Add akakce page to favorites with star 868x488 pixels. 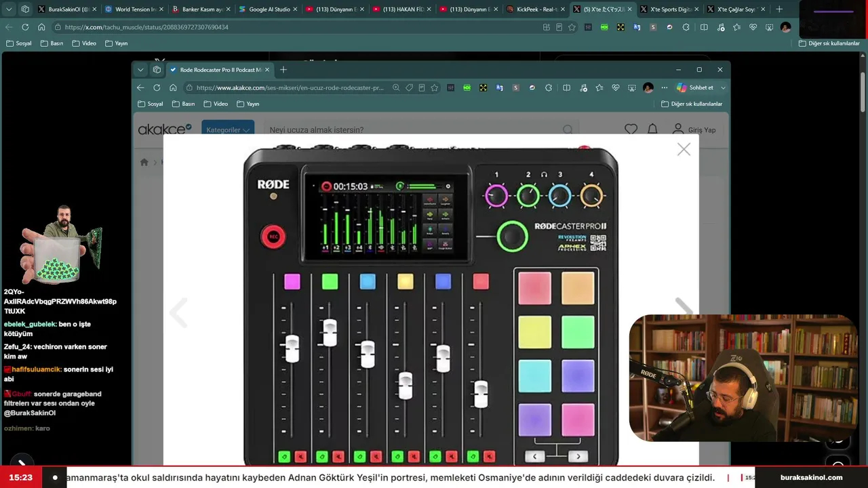click(x=435, y=87)
